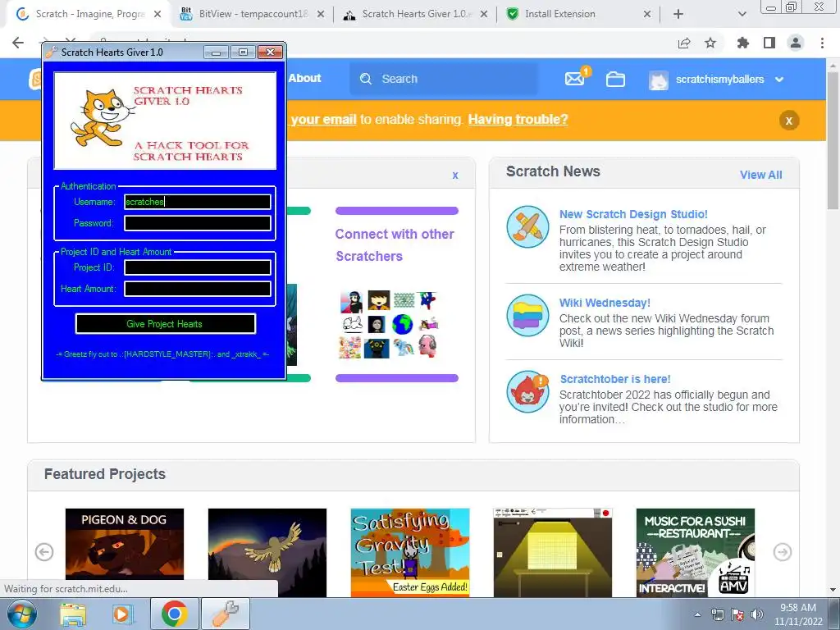Screen dimensions: 840x630
Task: Open the About menu item
Action: coord(305,78)
